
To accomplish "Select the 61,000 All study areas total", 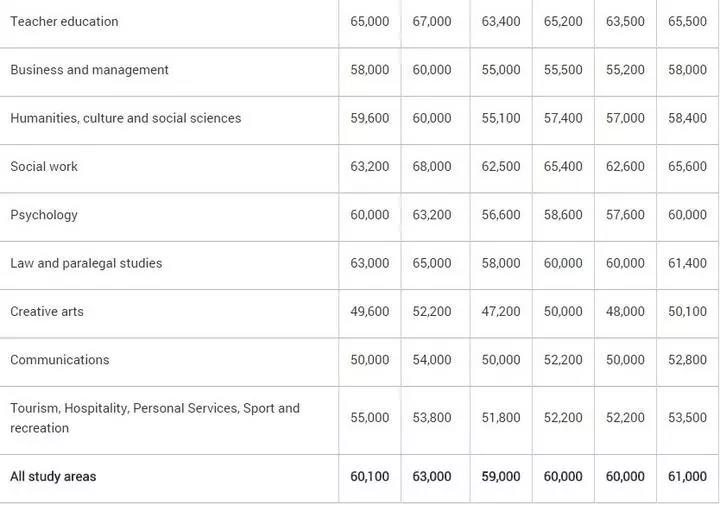I will pyautogui.click(x=687, y=477).
